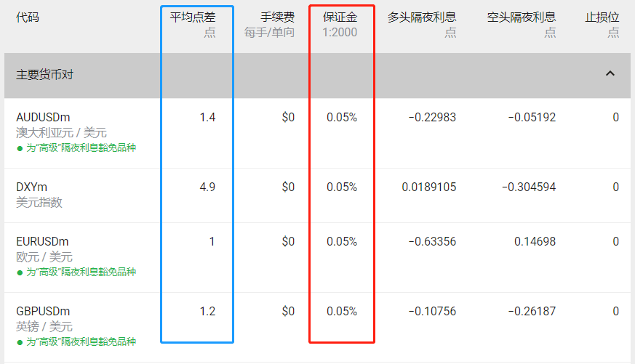Open the EURUSDm symbol
This screenshot has height=364, width=635.
(42, 241)
